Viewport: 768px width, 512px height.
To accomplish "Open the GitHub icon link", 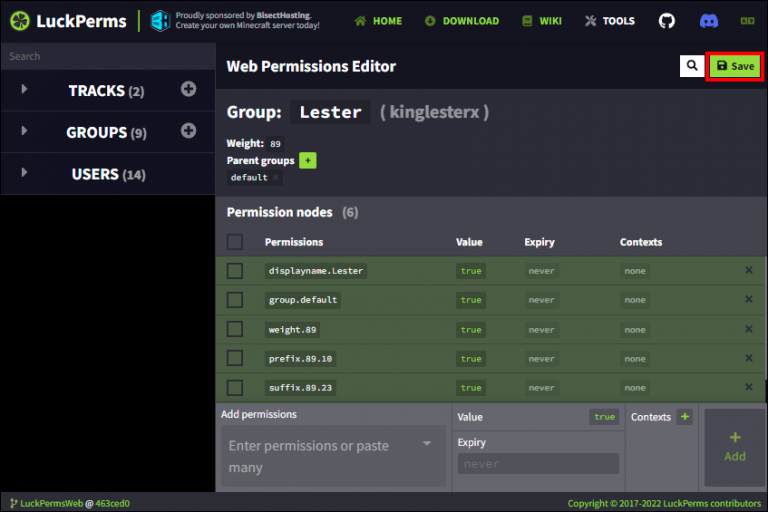I will [667, 21].
